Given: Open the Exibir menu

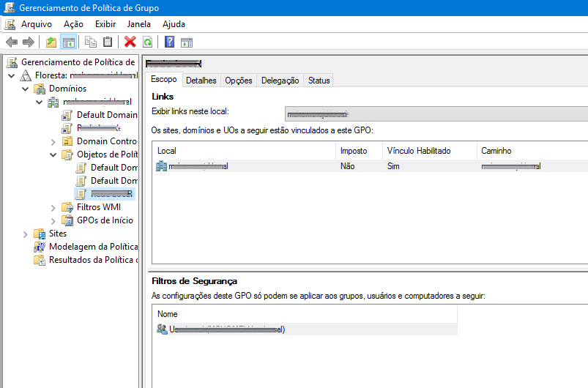Looking at the screenshot, I should [105, 24].
